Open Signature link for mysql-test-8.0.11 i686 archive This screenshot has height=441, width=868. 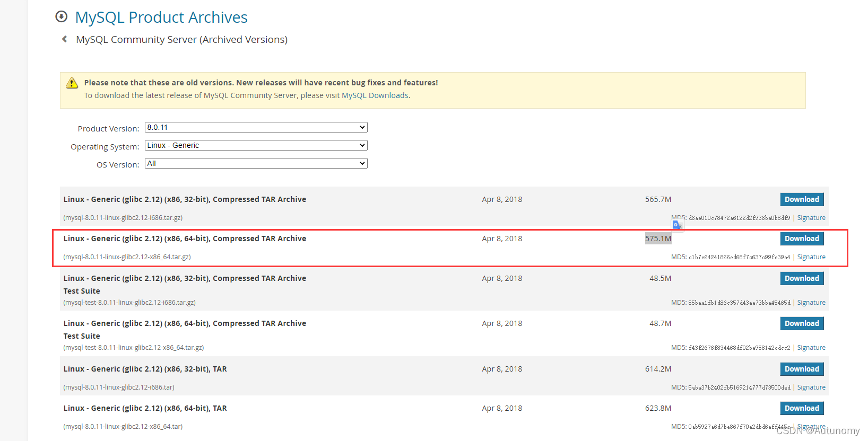coord(811,303)
